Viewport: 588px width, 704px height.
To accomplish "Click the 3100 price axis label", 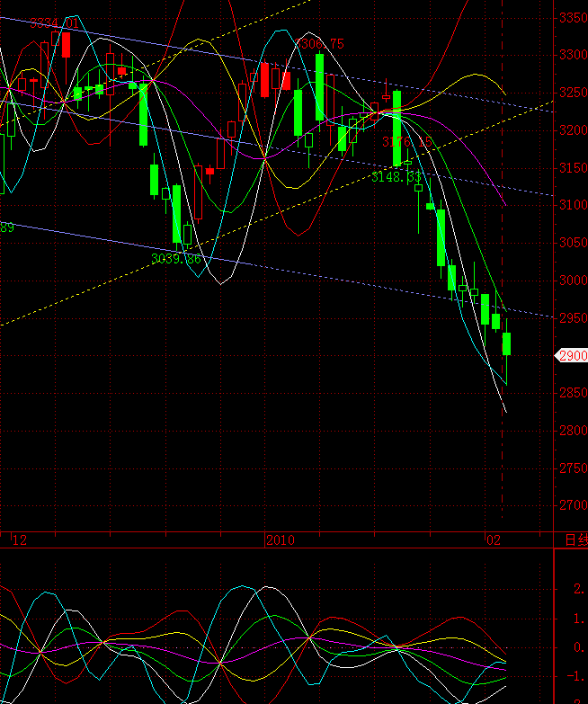I will [x=574, y=206].
